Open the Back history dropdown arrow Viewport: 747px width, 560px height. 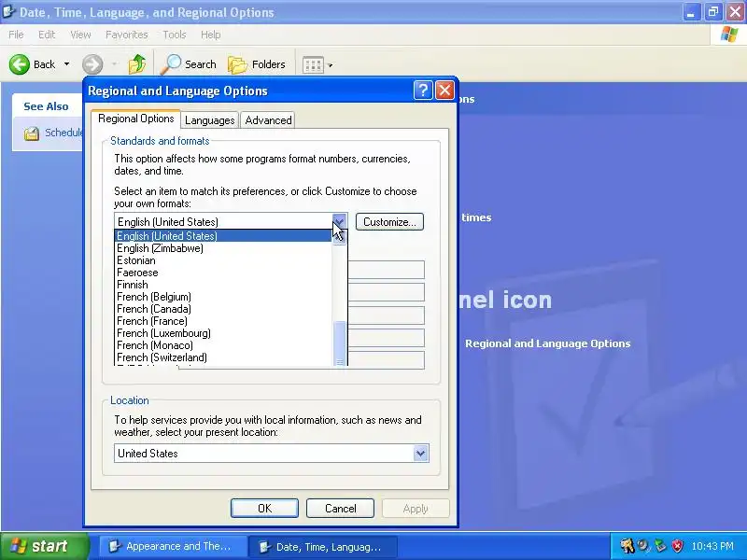tap(66, 64)
